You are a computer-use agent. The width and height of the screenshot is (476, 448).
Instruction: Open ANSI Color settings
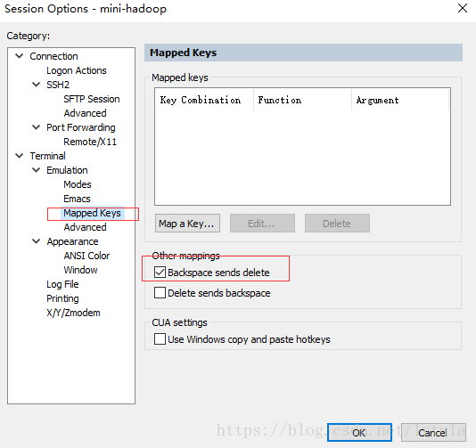tap(86, 256)
